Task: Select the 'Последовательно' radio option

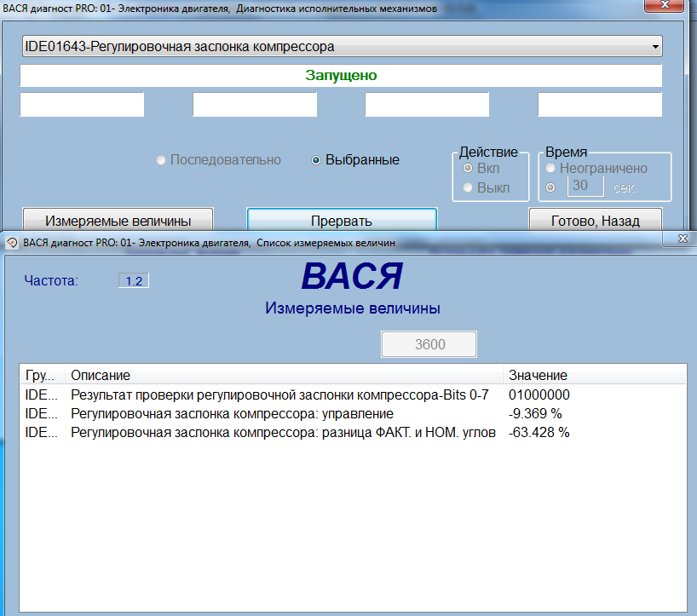Action: click(161, 159)
